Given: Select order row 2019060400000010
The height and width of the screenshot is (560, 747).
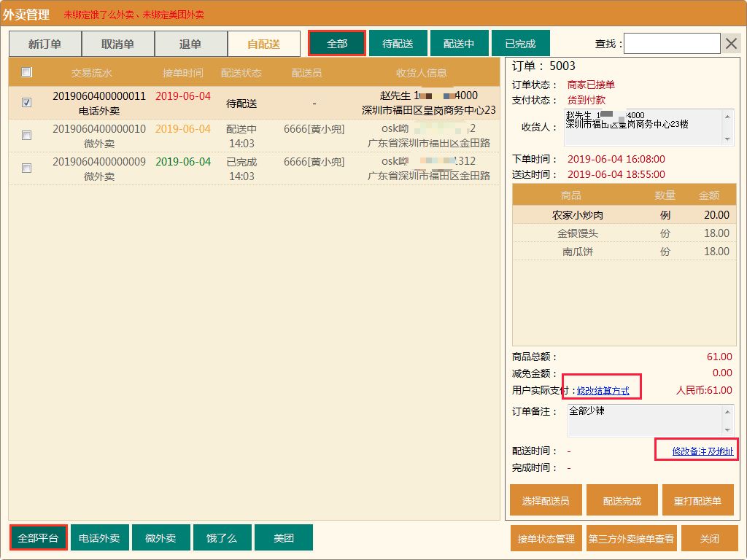Looking at the screenshot, I should coord(254,136).
